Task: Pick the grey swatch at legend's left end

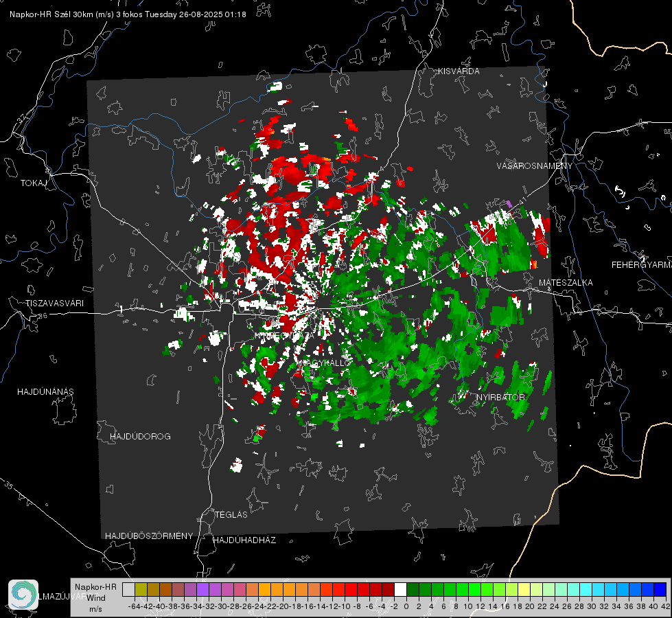Action: click(x=128, y=589)
